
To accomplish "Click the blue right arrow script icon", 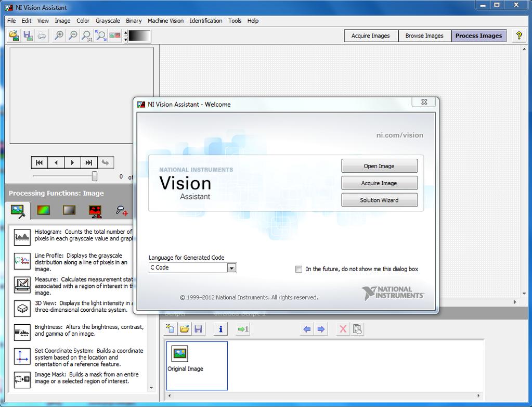I will 321,328.
